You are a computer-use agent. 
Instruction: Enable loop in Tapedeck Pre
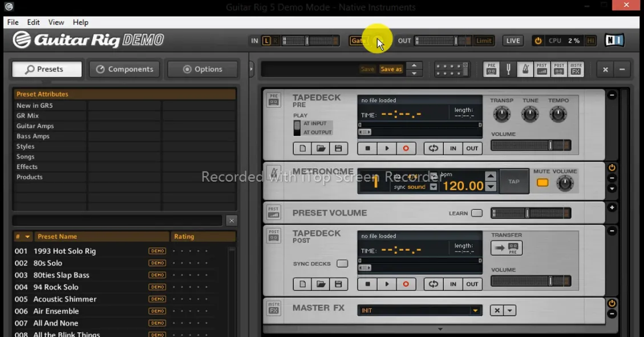[434, 148]
